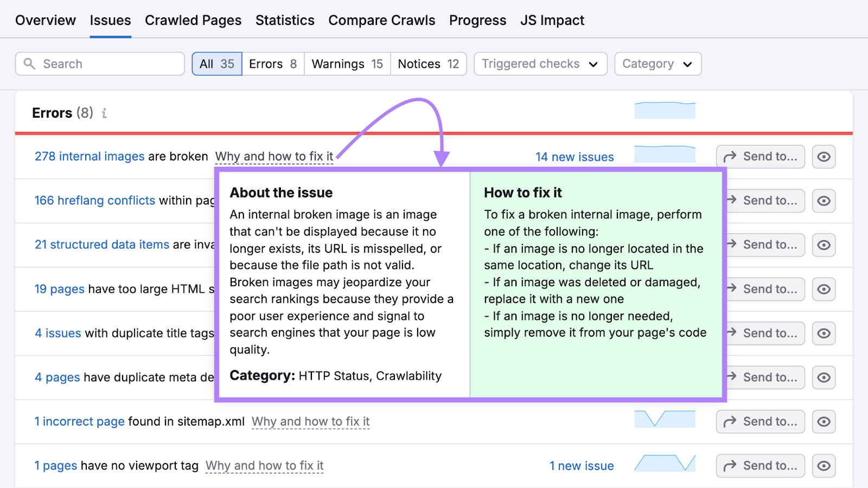Open the 14 new issues link
The height and width of the screenshot is (488, 868).
click(x=575, y=157)
